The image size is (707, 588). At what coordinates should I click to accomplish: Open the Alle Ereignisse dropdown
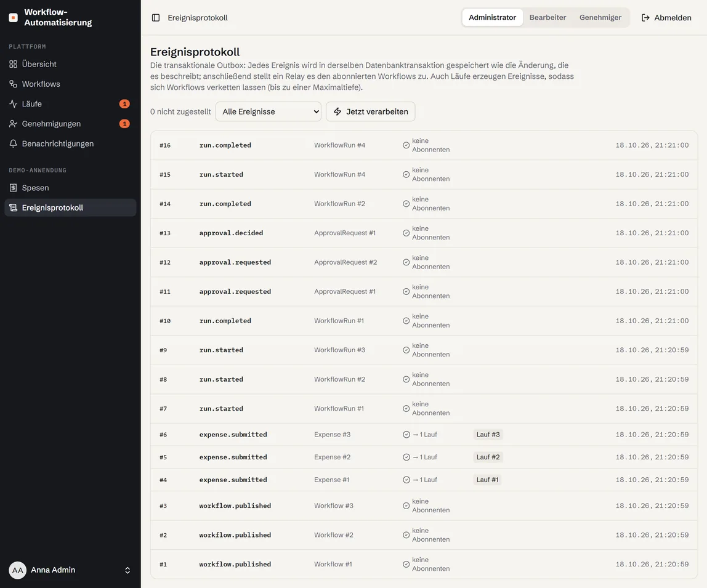[269, 111]
